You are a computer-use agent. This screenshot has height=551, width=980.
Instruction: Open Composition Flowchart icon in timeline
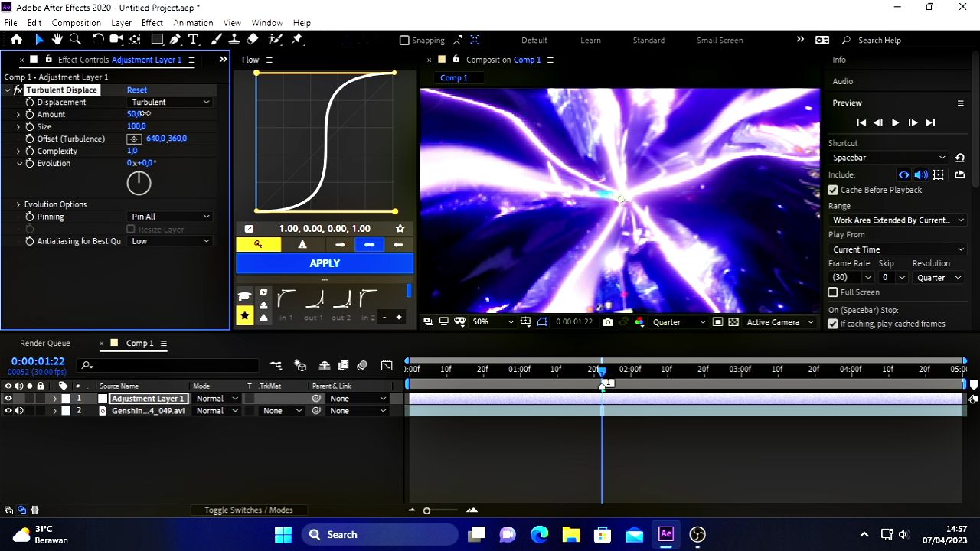276,366
